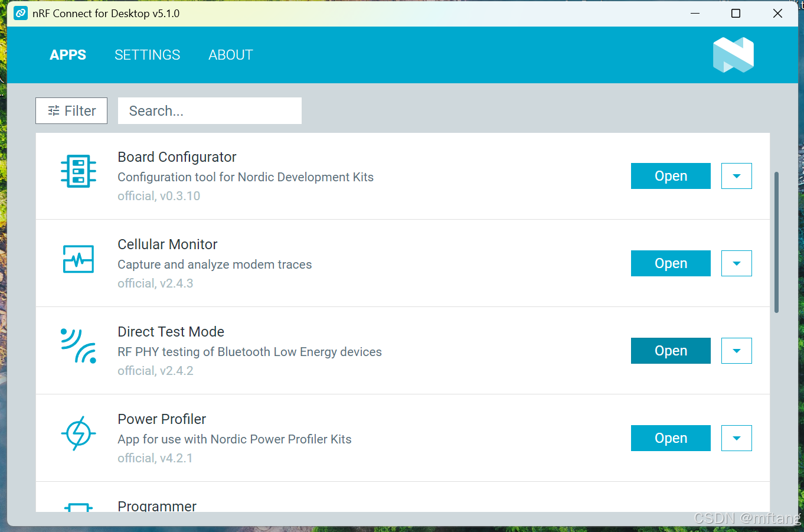Viewport: 804px width, 532px height.
Task: Click the 'official, v4.2.1' version label
Action: (155, 458)
